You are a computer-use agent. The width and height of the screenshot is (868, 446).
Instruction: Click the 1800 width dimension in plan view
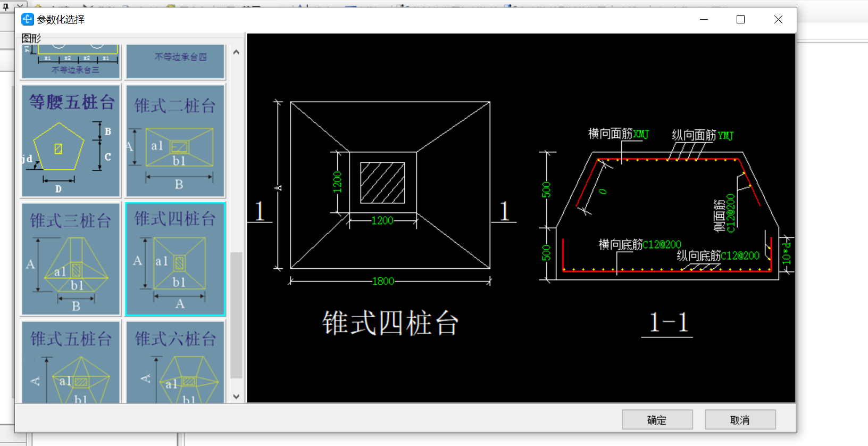click(x=383, y=281)
